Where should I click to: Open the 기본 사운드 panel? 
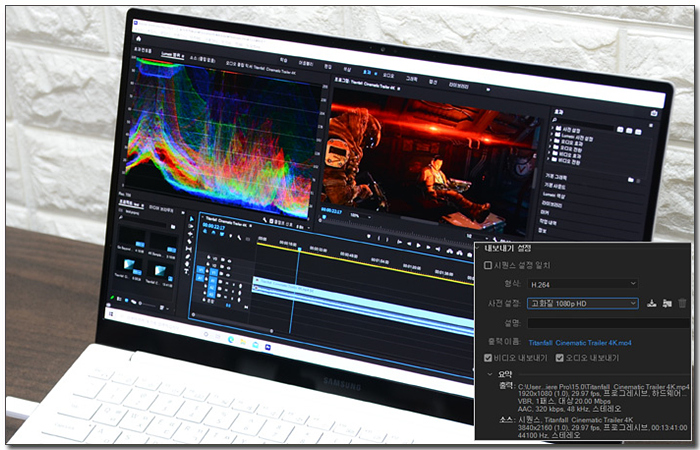(554, 186)
